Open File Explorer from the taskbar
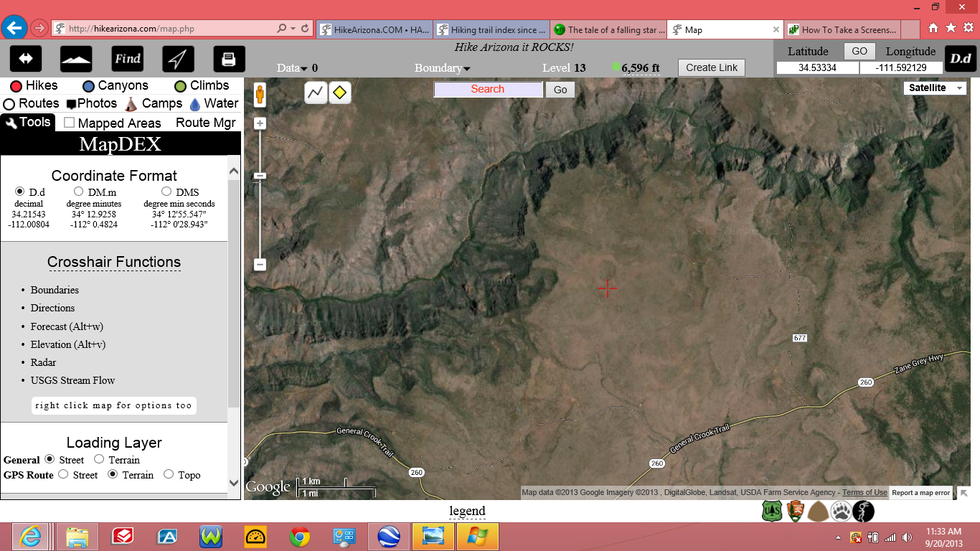980x551 pixels. coord(77,537)
